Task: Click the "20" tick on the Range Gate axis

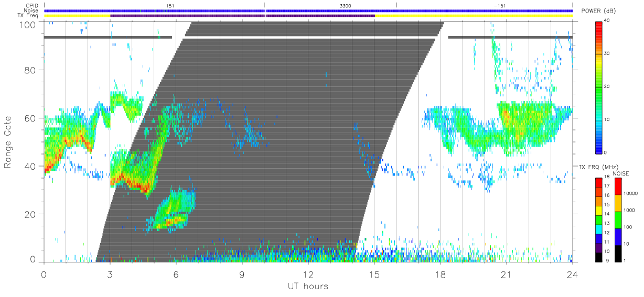Action: click(30, 215)
